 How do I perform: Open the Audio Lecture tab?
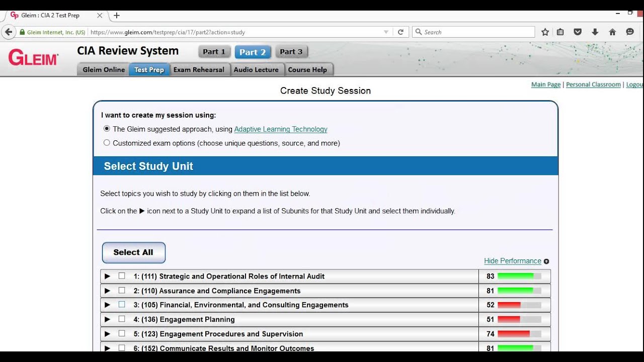tap(256, 70)
